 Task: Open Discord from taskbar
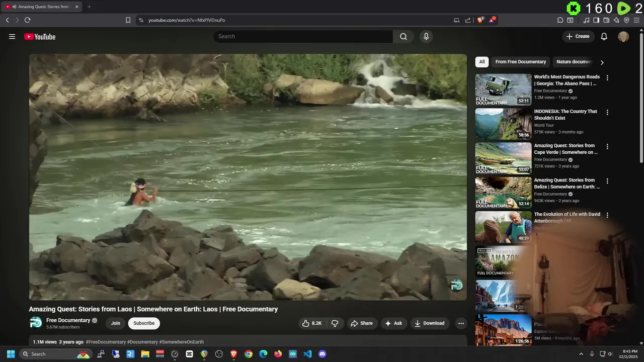pyautogui.click(x=323, y=354)
